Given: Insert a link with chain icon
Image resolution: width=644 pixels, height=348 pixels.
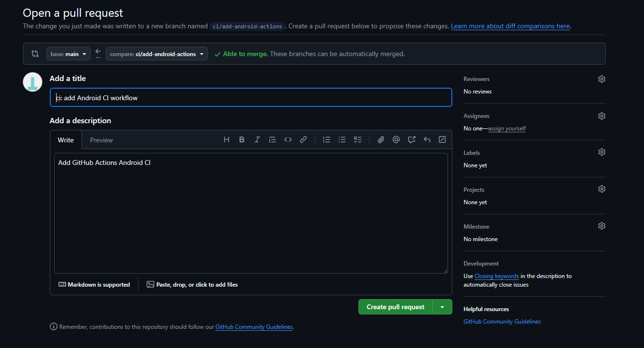Looking at the screenshot, I should pos(303,139).
